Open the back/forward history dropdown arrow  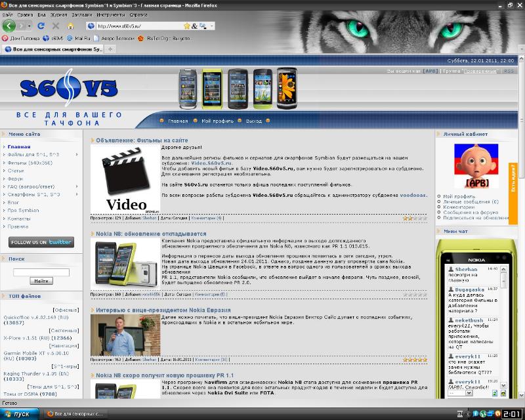30,26
